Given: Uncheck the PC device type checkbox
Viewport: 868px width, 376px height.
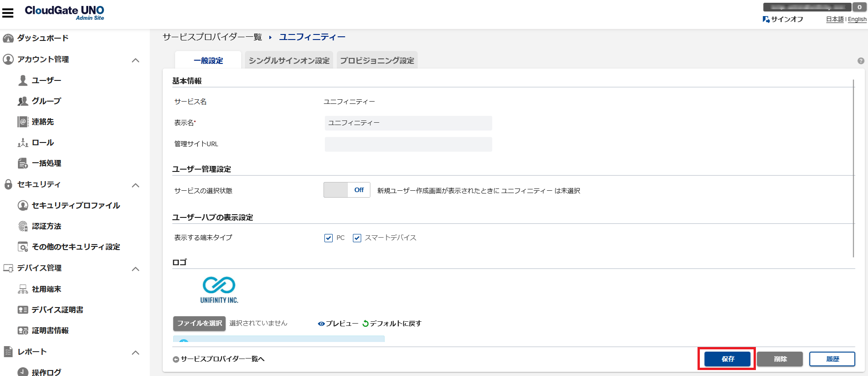Looking at the screenshot, I should [x=329, y=238].
